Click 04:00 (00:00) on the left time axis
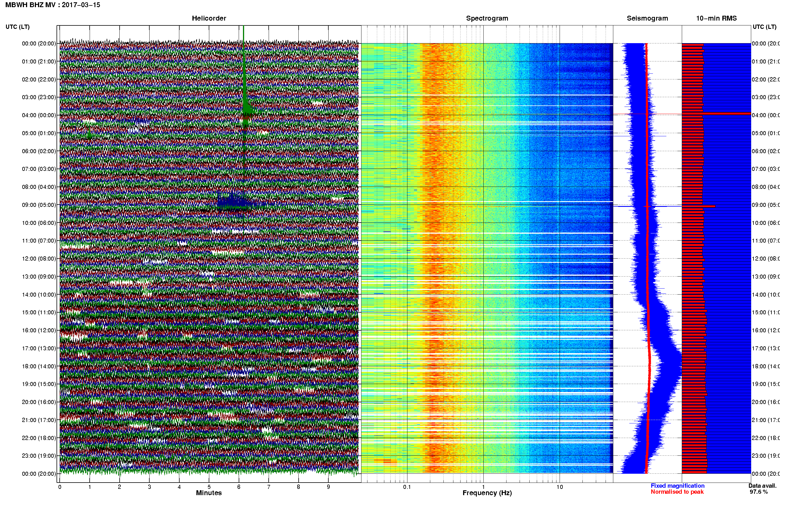 39,115
